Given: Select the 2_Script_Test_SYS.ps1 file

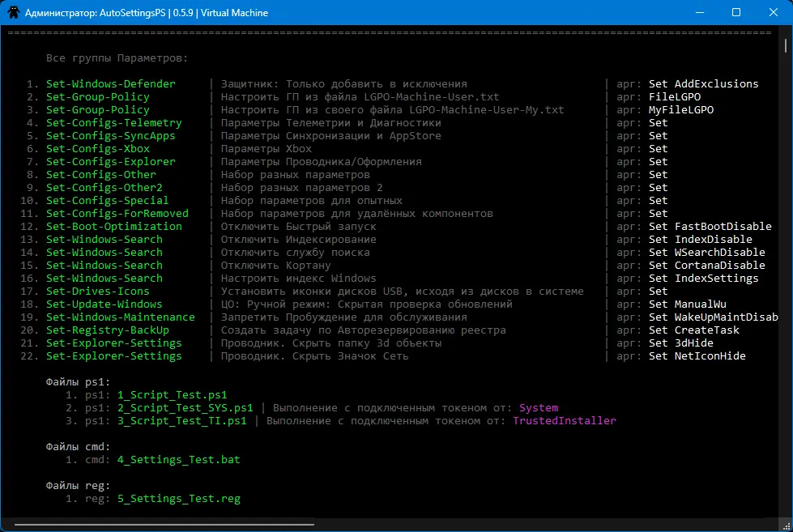Looking at the screenshot, I should [x=185, y=408].
